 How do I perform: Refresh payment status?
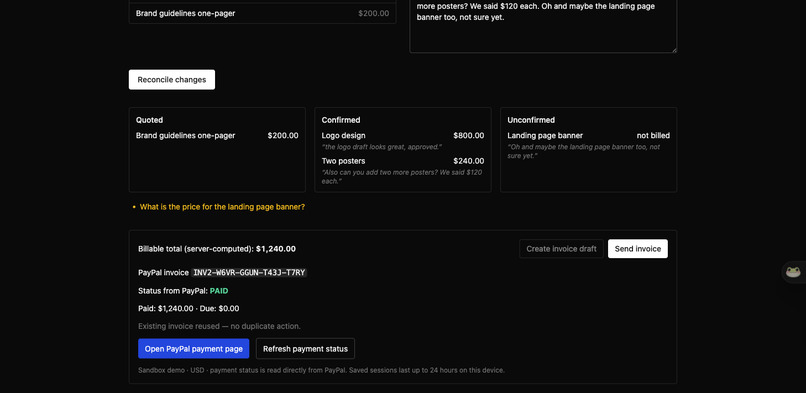click(x=305, y=349)
